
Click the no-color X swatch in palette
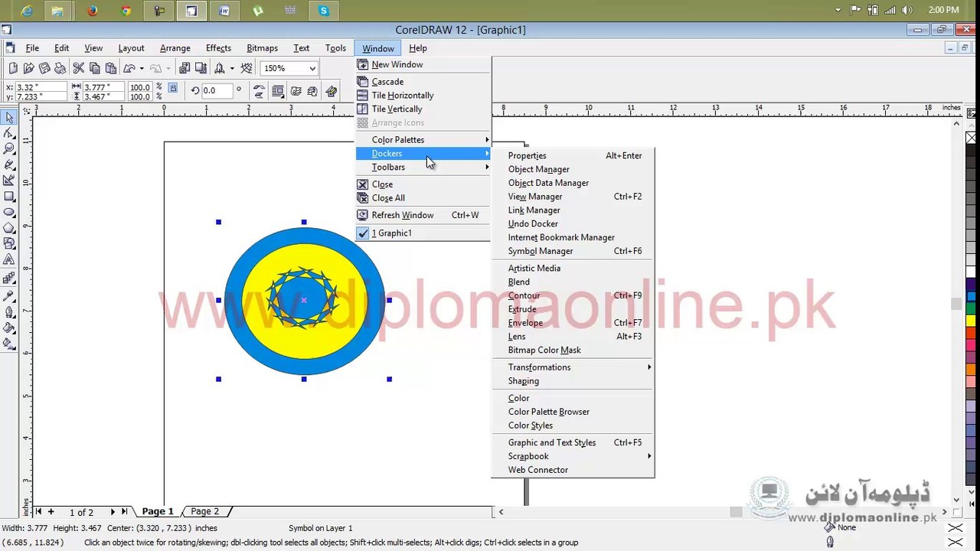pyautogui.click(x=971, y=138)
